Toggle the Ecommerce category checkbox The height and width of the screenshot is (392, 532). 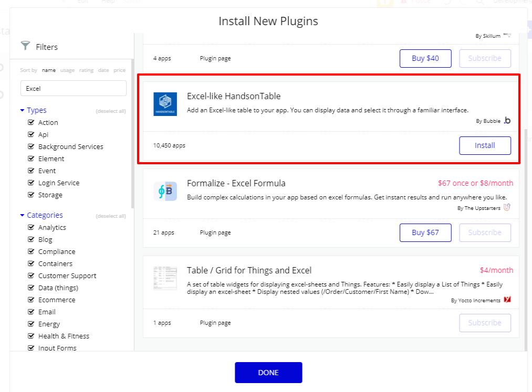[31, 300]
